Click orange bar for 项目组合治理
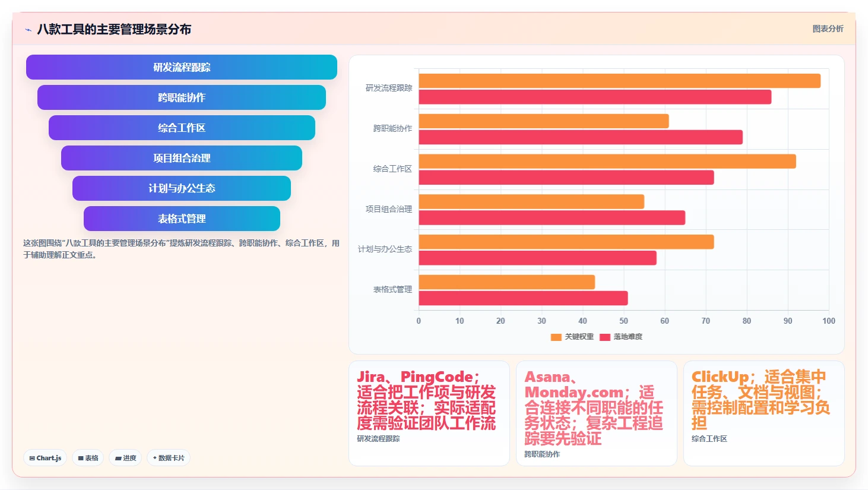This screenshot has width=868, height=490. 531,201
